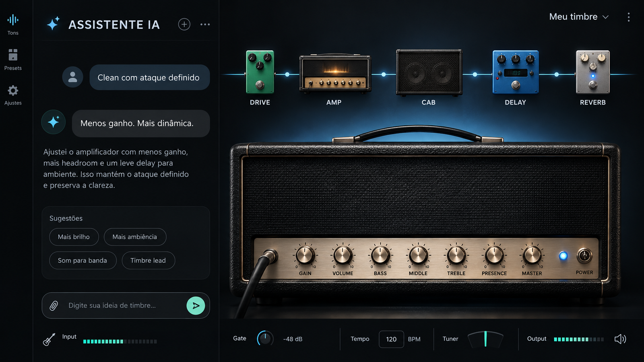Viewport: 644px width, 362px height.
Task: Click the guitar input icon
Action: point(49,339)
